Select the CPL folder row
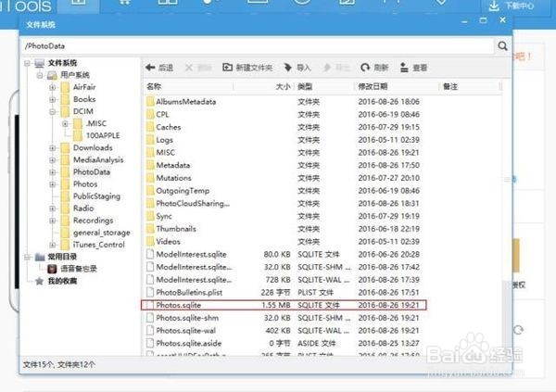The width and height of the screenshot is (556, 392). pos(284,115)
